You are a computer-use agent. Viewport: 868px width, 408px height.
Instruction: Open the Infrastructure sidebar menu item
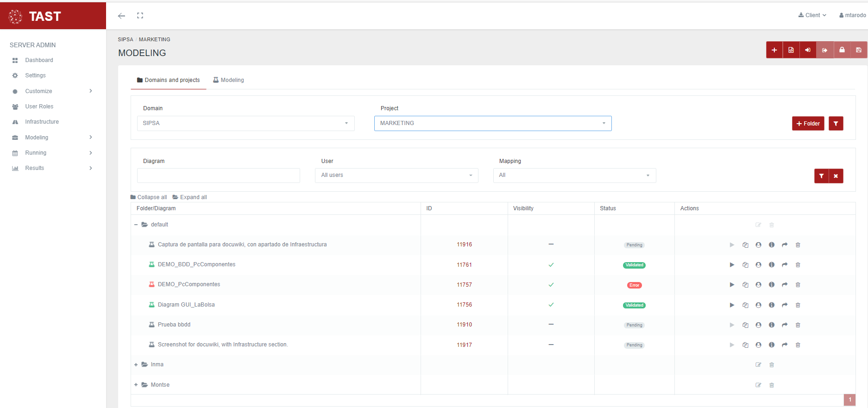[x=42, y=122]
